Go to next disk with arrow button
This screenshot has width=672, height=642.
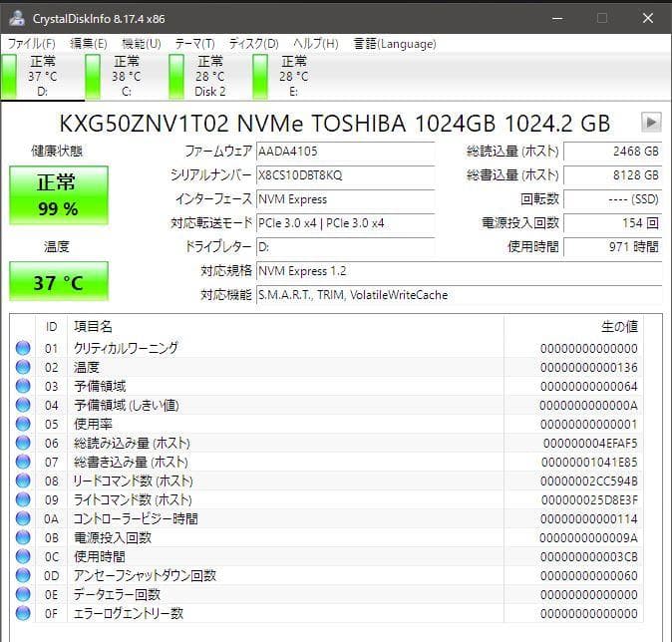point(651,123)
